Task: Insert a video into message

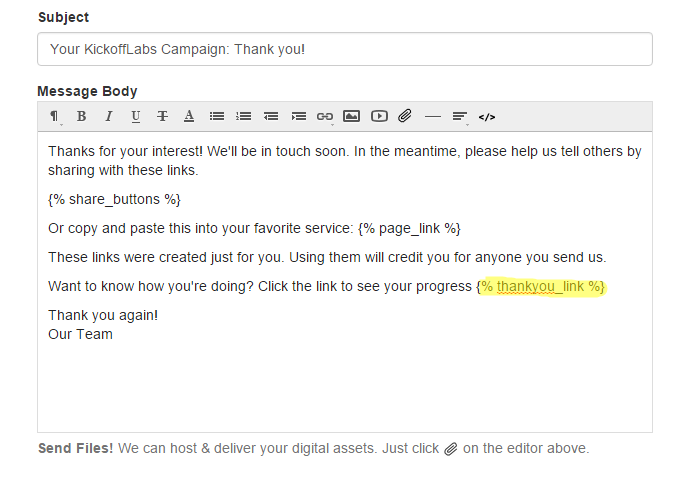Action: tap(379, 117)
